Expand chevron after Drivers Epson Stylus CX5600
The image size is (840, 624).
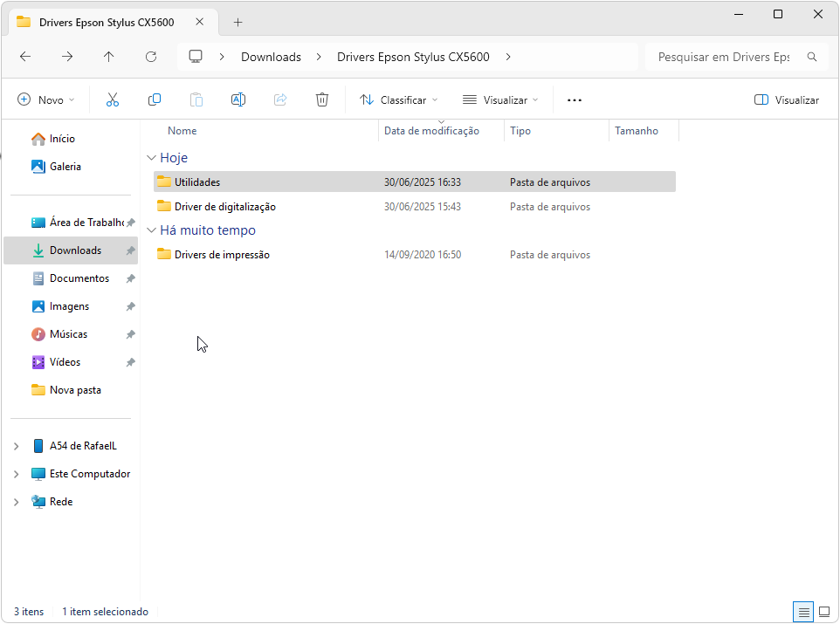click(508, 57)
